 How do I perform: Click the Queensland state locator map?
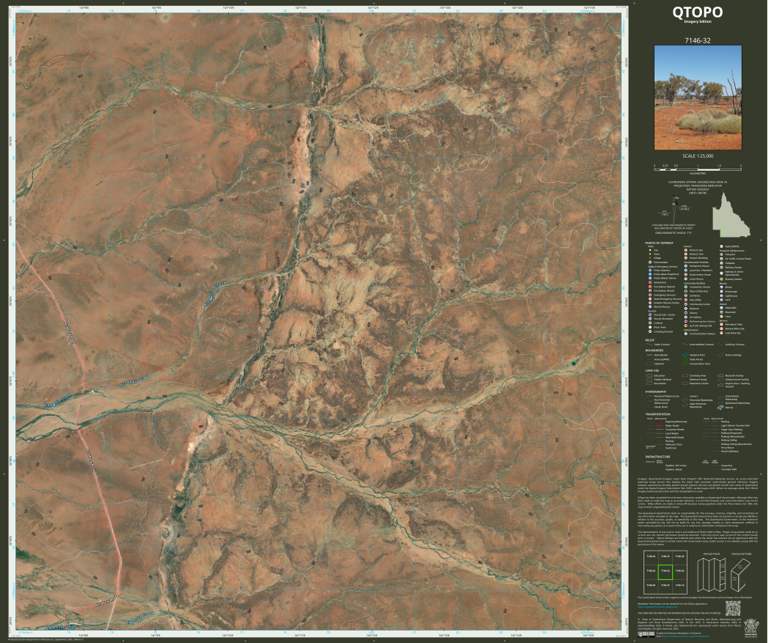click(731, 214)
